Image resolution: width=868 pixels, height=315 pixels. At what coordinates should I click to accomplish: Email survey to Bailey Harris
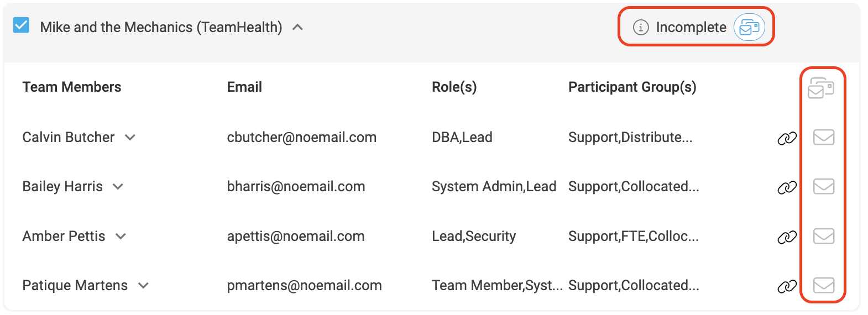click(x=824, y=186)
